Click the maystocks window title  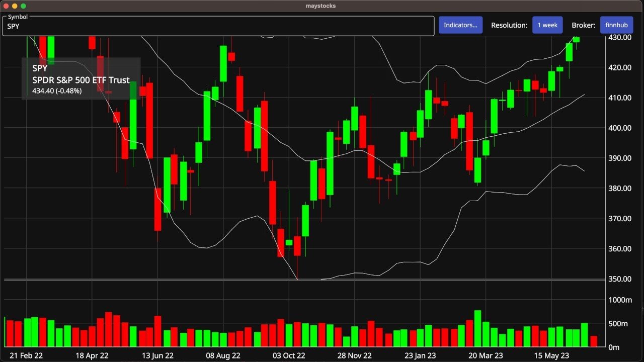click(x=320, y=6)
